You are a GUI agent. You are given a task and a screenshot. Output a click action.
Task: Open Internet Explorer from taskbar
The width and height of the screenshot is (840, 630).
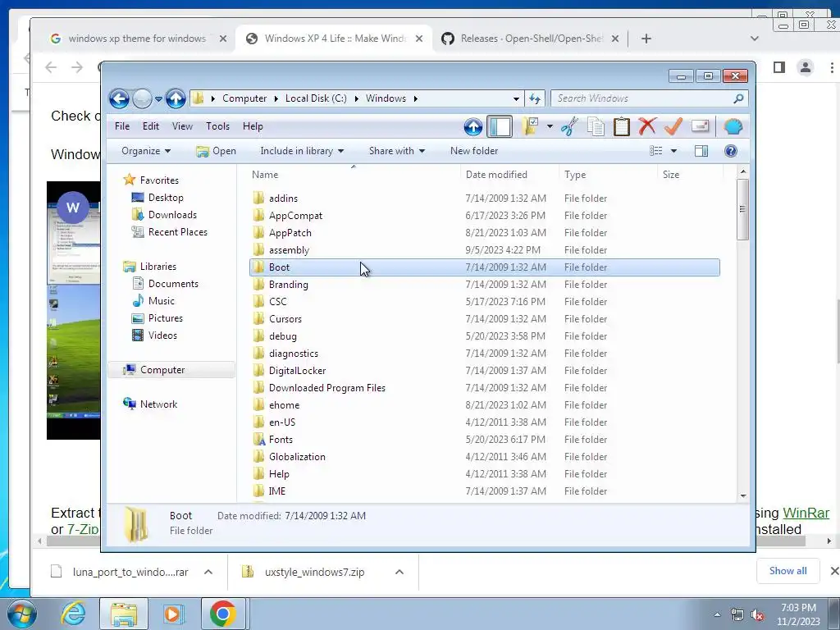pyautogui.click(x=73, y=614)
